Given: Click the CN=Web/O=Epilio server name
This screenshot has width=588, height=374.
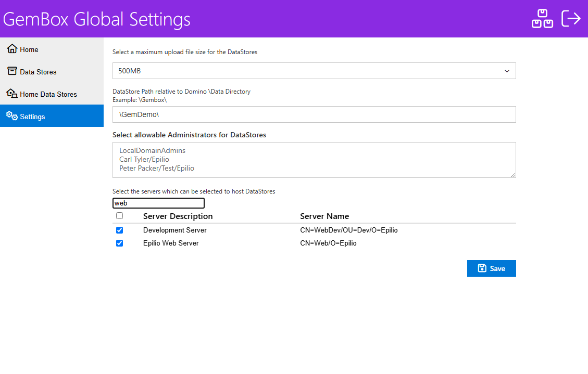Looking at the screenshot, I should tap(328, 243).
